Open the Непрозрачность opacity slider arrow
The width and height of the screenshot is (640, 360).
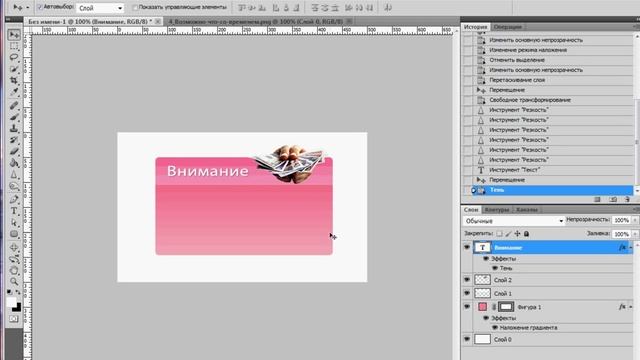[635, 220]
